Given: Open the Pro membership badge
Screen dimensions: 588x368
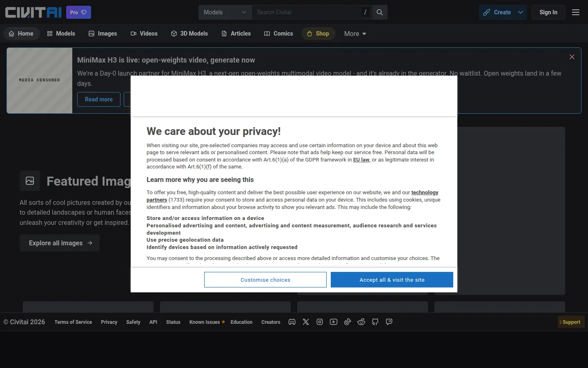Looking at the screenshot, I should 78,12.
